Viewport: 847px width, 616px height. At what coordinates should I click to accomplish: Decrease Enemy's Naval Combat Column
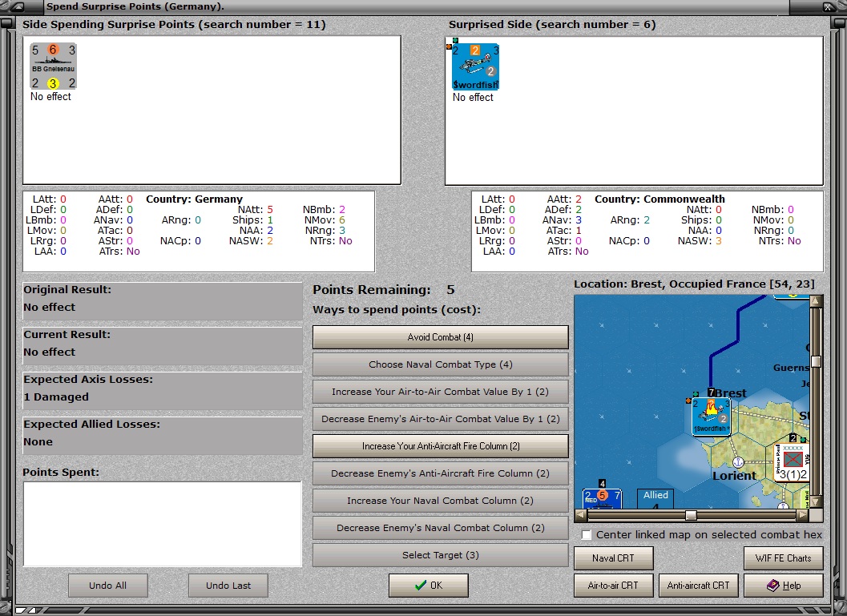click(440, 528)
